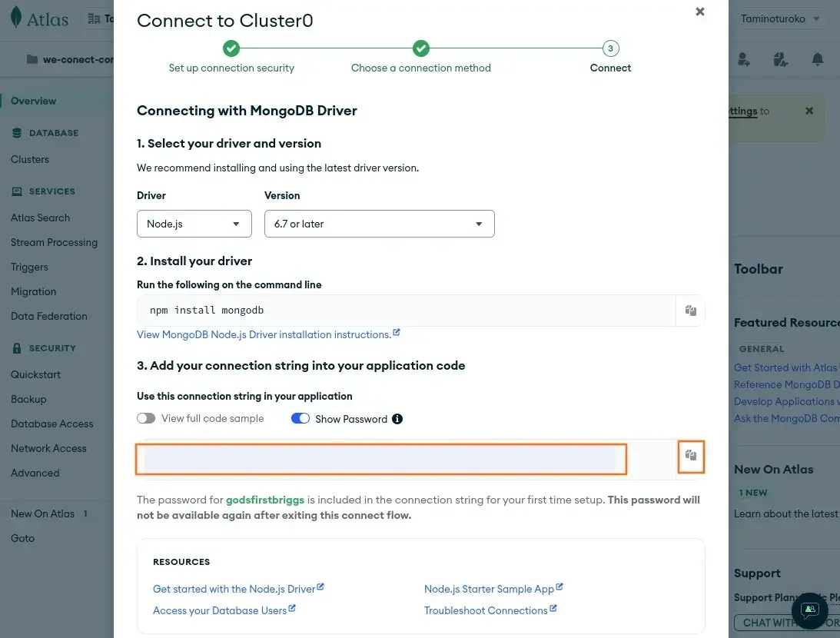This screenshot has width=840, height=638.
Task: Click the Show Password info icon
Action: [397, 419]
